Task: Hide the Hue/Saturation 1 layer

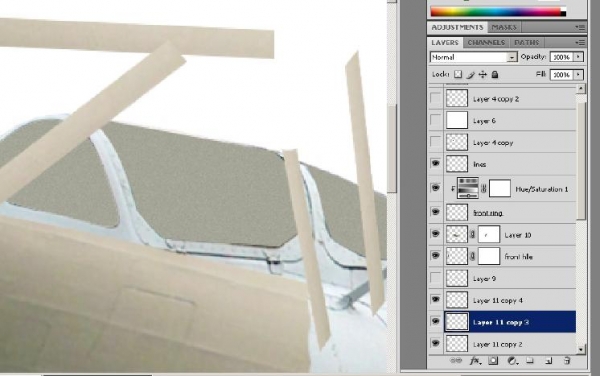Action: click(435, 188)
